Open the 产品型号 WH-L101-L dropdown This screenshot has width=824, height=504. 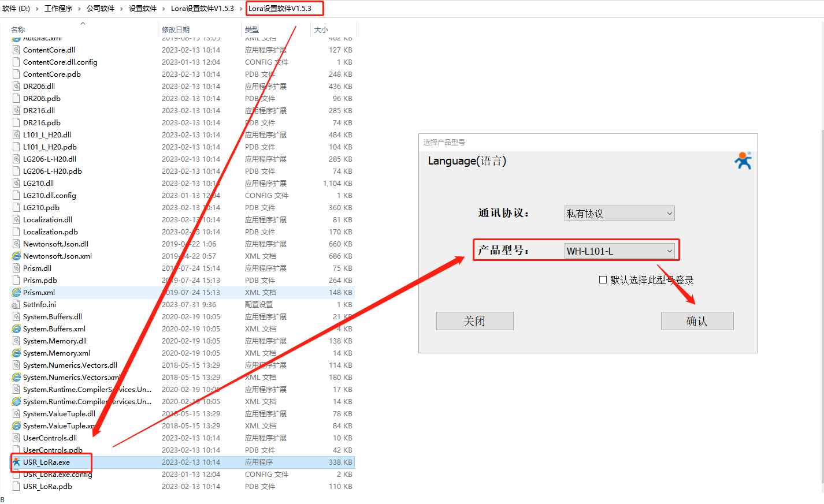click(619, 251)
